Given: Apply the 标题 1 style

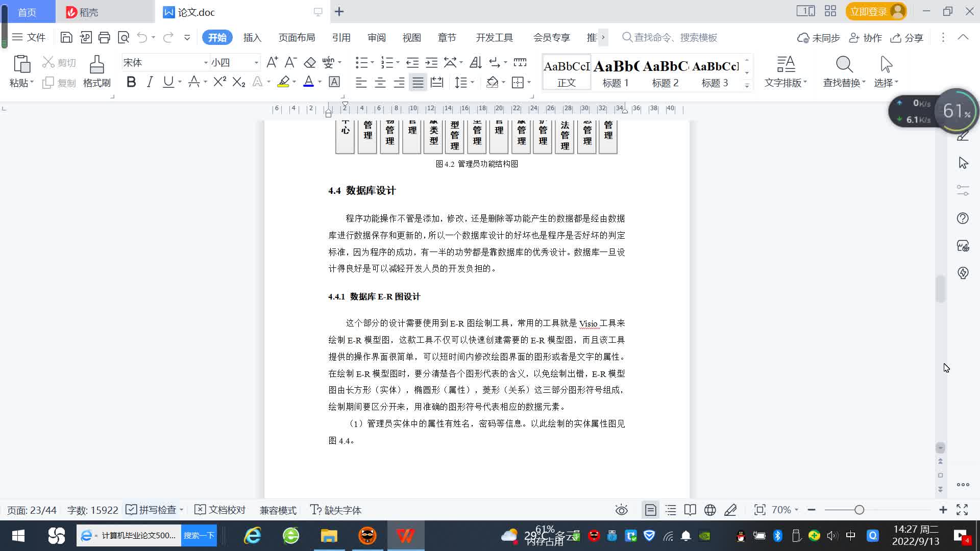Looking at the screenshot, I should click(616, 72).
